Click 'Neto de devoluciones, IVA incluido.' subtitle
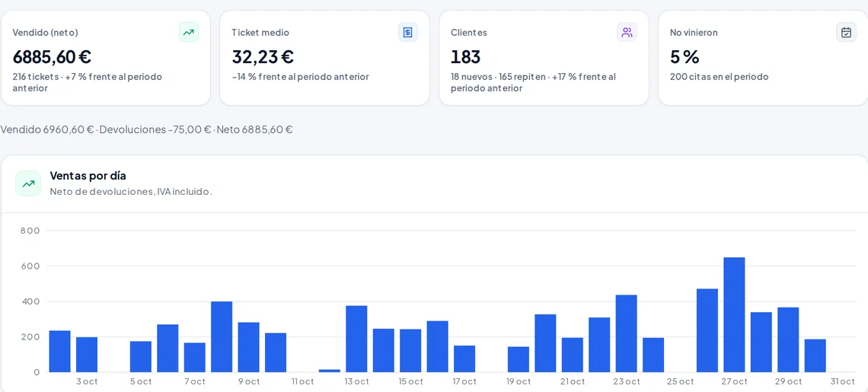Viewport: 868px width, 392px height. click(x=131, y=192)
